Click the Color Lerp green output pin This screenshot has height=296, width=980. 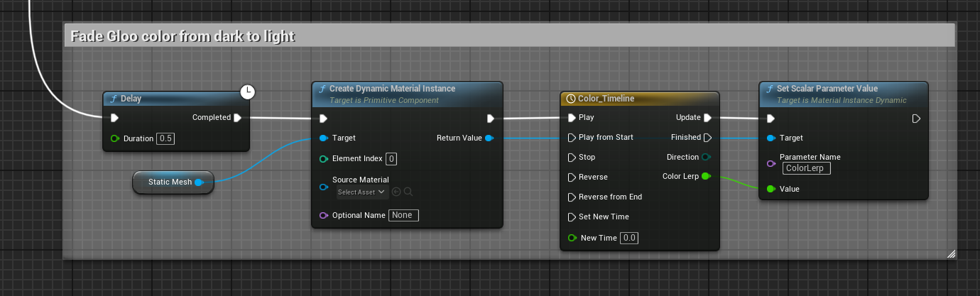(x=705, y=177)
